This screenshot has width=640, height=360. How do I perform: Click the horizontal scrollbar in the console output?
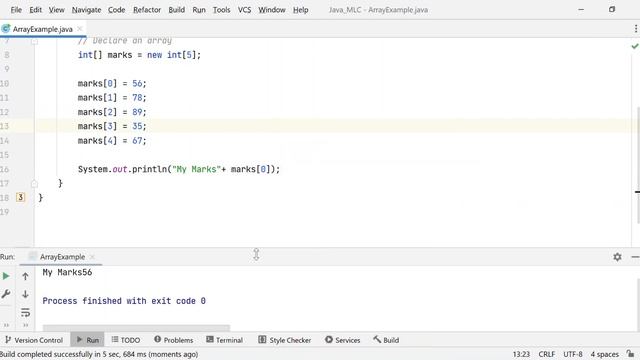[136, 328]
